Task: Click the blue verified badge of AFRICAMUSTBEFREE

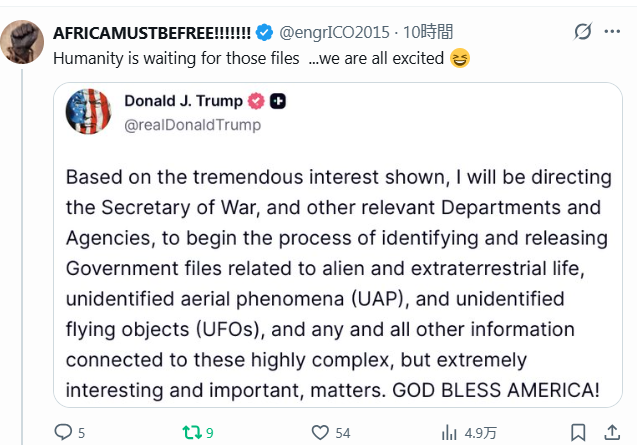Action: 264,33
